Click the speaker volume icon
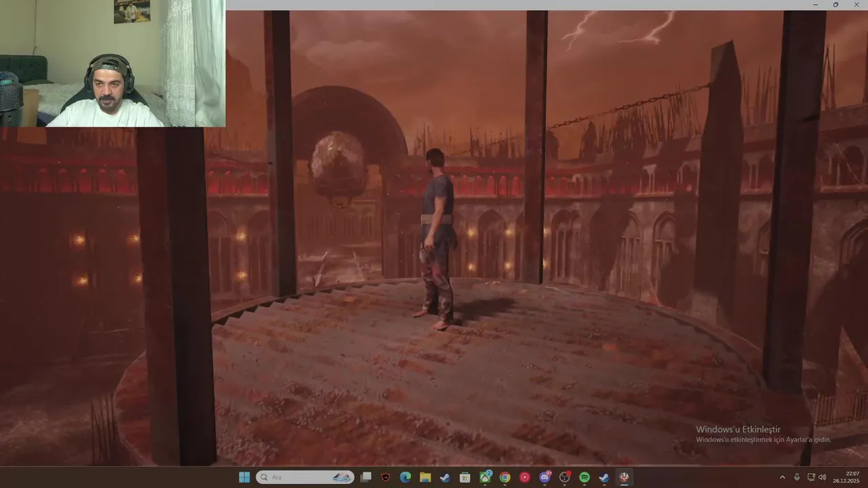This screenshot has width=868, height=488. click(x=823, y=477)
